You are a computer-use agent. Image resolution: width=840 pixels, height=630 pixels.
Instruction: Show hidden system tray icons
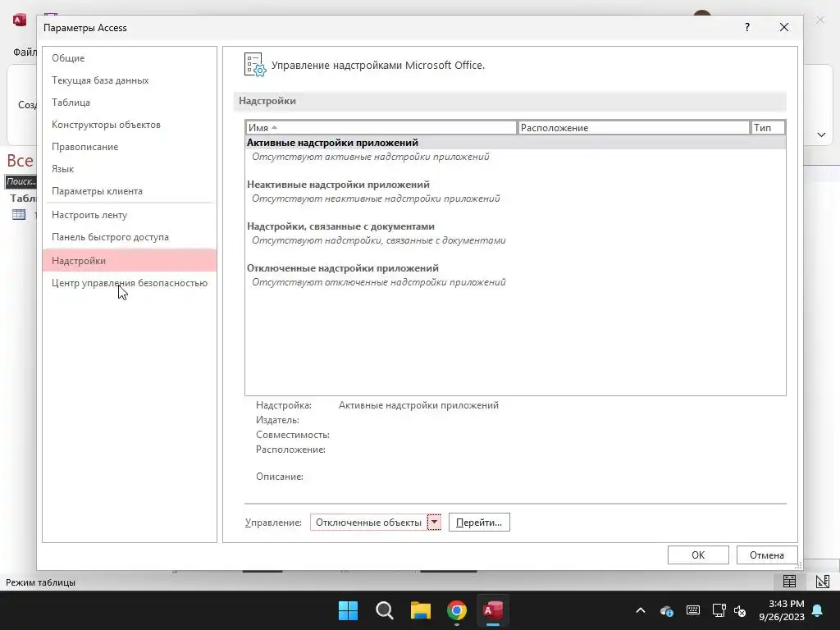coord(641,610)
